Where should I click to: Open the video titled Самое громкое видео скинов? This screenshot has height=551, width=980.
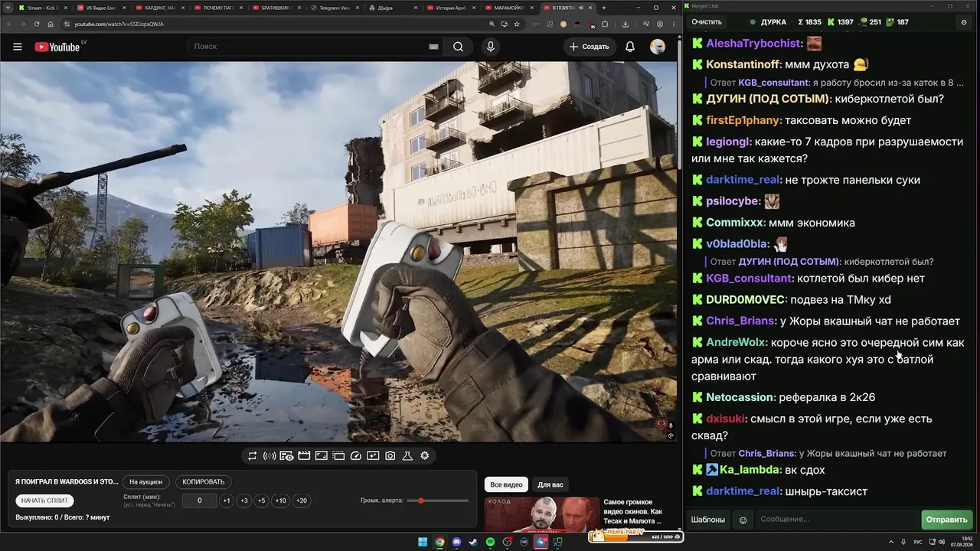(634, 512)
